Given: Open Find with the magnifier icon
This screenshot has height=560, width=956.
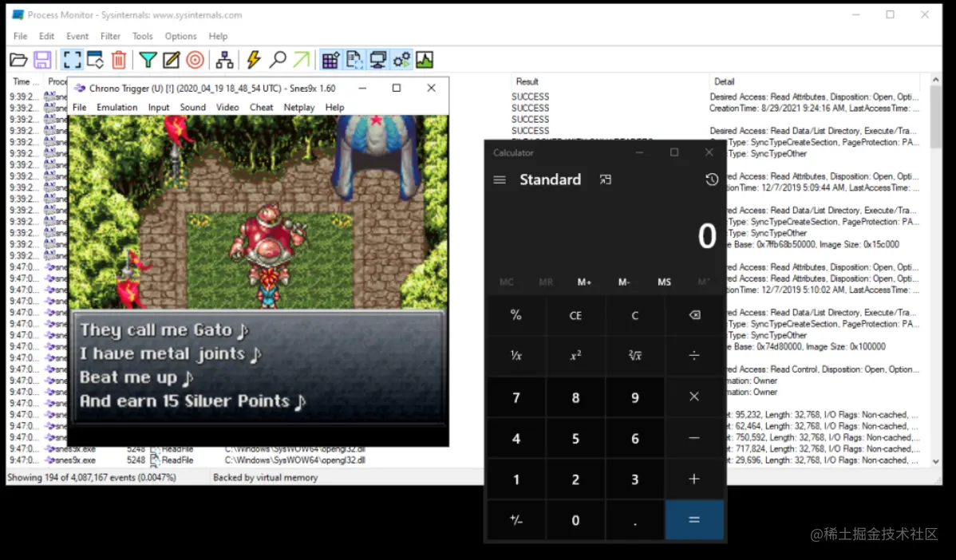Looking at the screenshot, I should pyautogui.click(x=278, y=60).
